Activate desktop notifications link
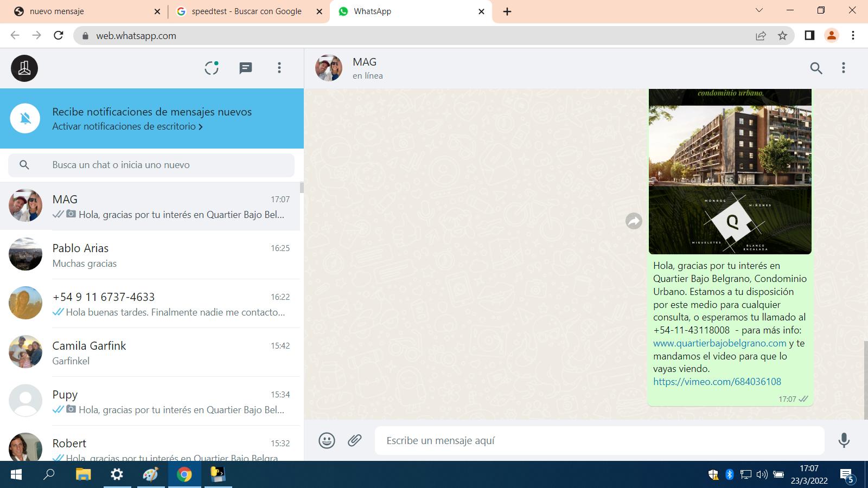 127,126
